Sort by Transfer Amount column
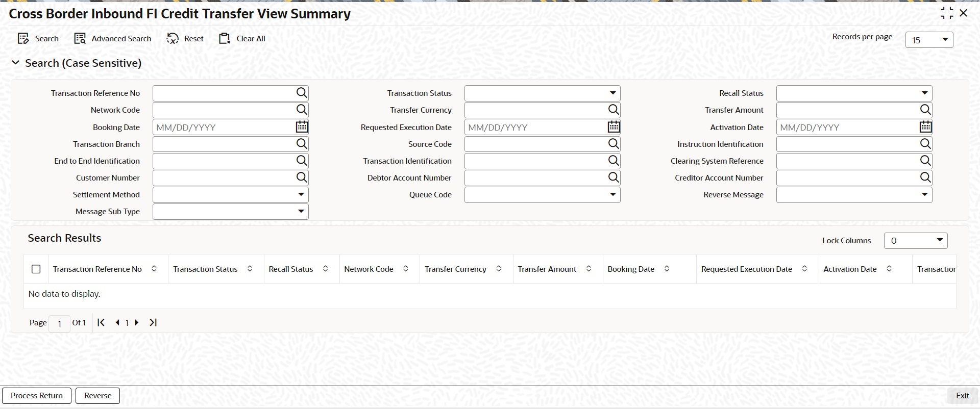980x409 pixels. pyautogui.click(x=589, y=269)
